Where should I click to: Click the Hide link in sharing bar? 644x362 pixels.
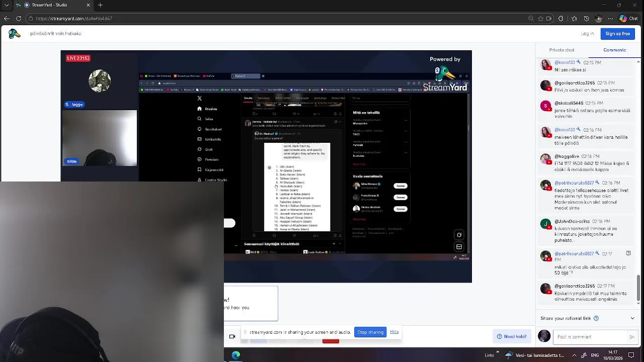(x=394, y=332)
